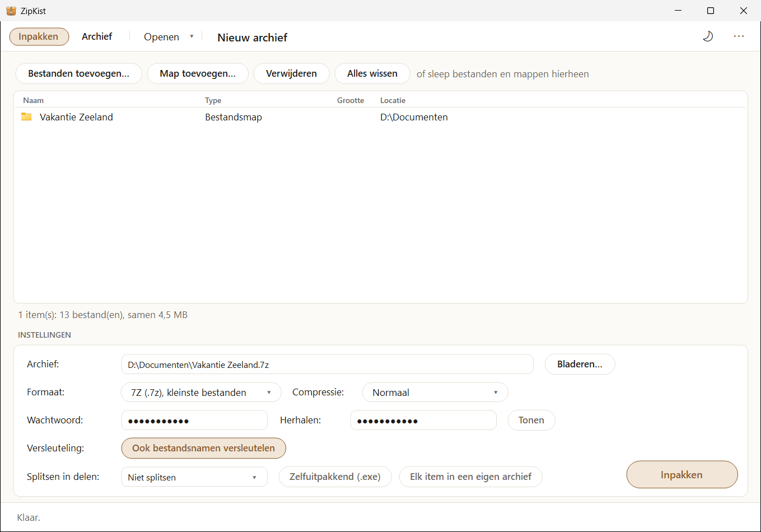Screen dimensions: 761x532
Task: Click 'Bestanden toevoegen...' button
Action: click(x=78, y=73)
